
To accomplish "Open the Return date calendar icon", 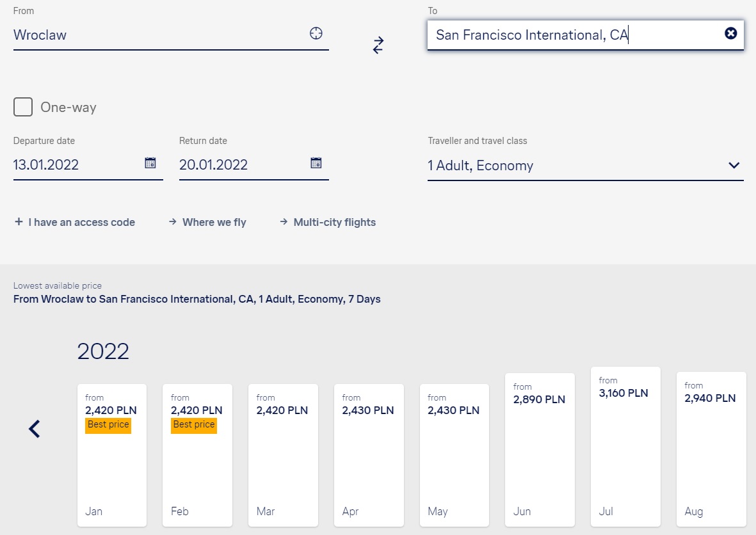I will point(316,163).
